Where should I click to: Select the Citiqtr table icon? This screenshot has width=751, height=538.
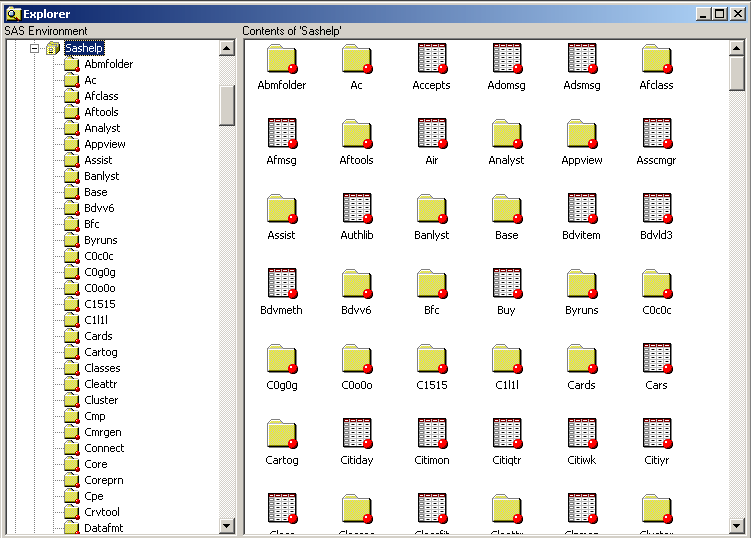coord(507,433)
